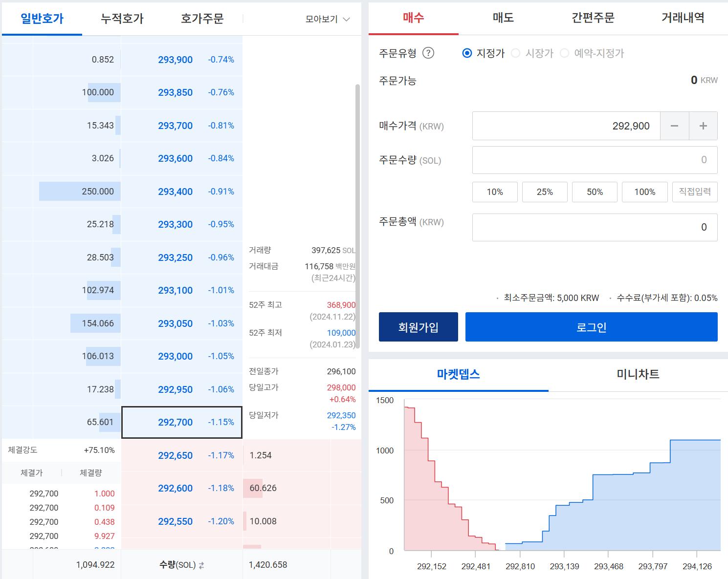The height and width of the screenshot is (579, 728).
Task: Click the 로그인 button
Action: tap(592, 327)
